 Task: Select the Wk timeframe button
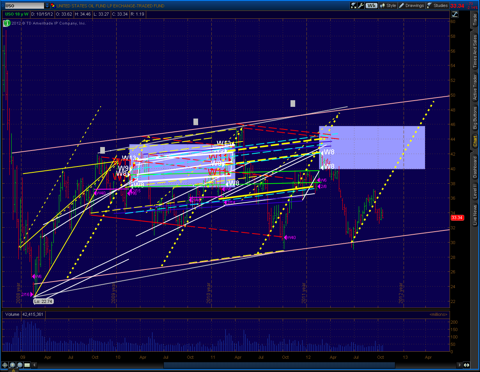click(x=371, y=5)
